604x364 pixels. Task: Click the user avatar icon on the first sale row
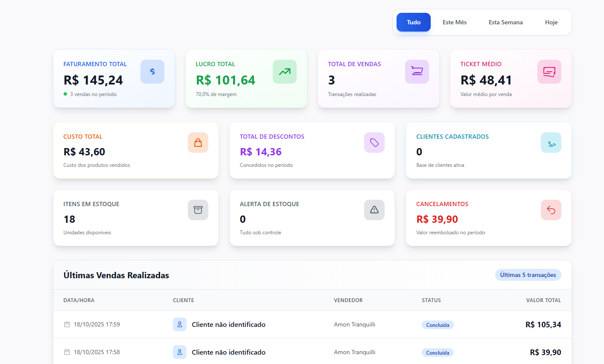click(179, 324)
